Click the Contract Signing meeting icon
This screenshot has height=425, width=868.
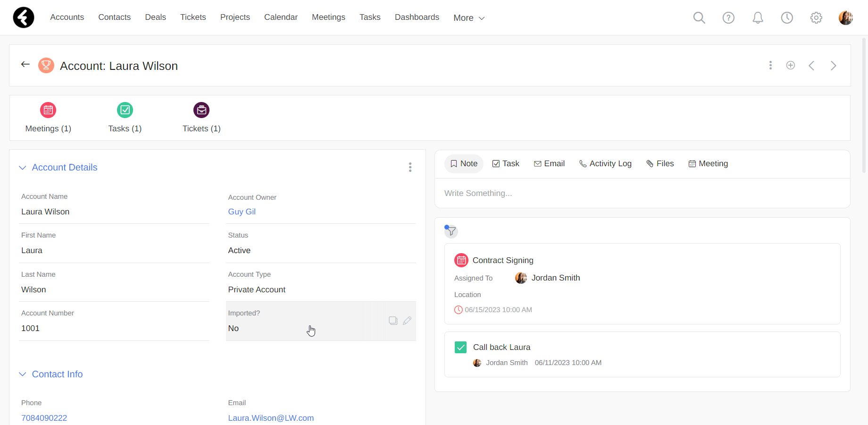coord(461,260)
